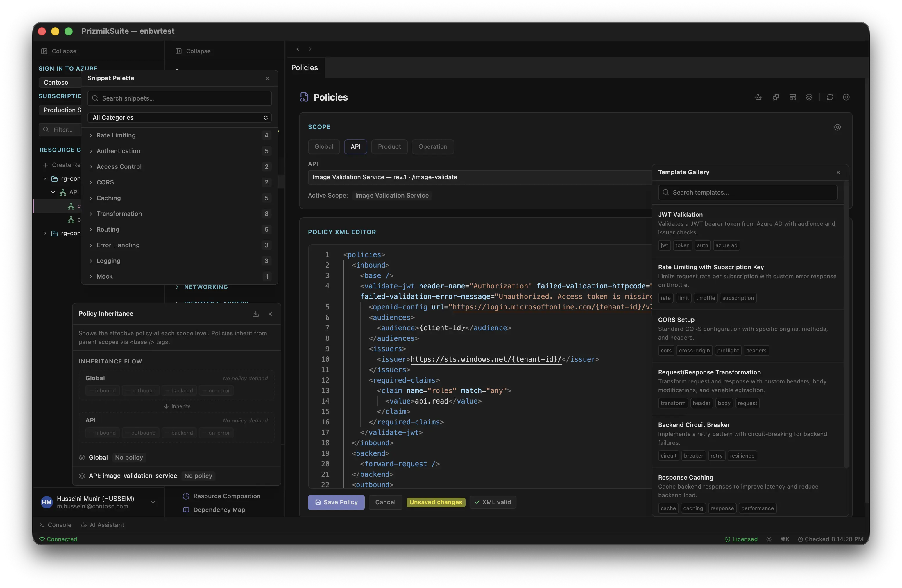The width and height of the screenshot is (902, 588).
Task: Expand the CORS snippet category
Action: pos(180,182)
